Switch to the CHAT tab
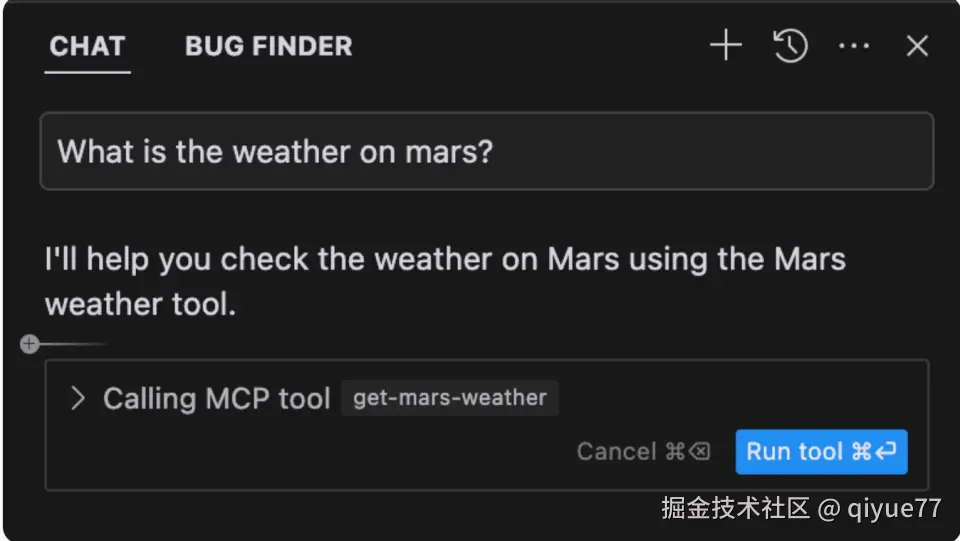Screen dimensions: 960x541 [87, 46]
